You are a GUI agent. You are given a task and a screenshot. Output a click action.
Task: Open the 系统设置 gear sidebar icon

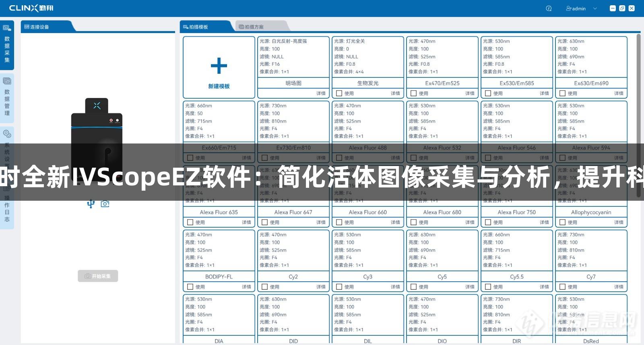[x=7, y=134]
